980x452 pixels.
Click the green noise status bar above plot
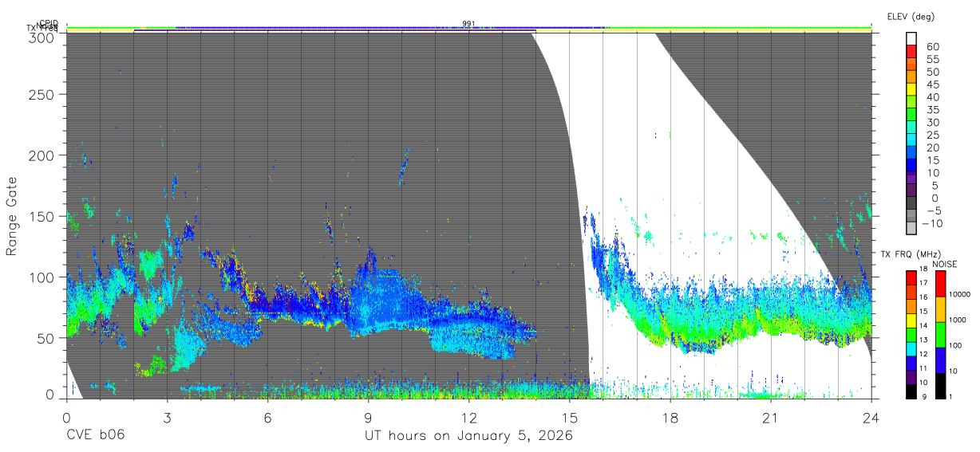click(x=468, y=29)
